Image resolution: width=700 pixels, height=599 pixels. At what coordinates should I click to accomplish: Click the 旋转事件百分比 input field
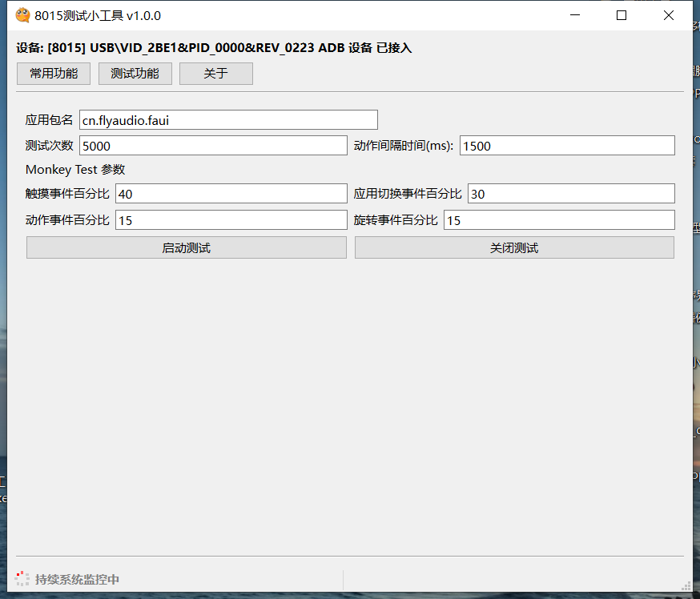[561, 219]
